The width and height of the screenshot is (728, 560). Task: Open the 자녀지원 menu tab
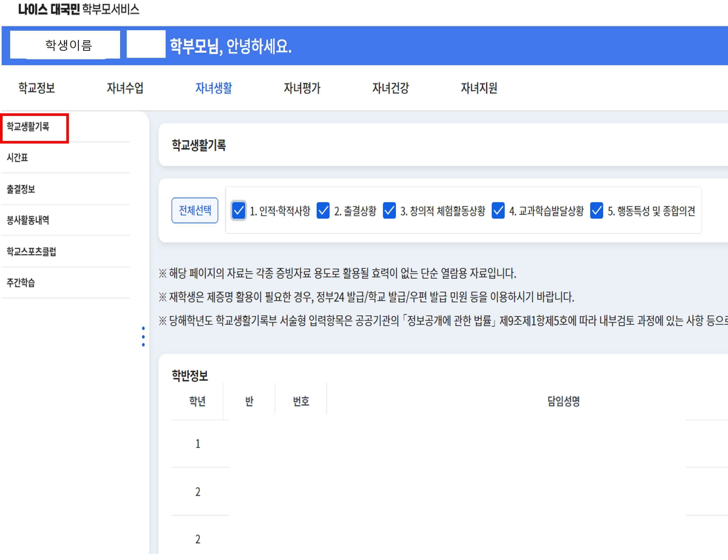[479, 88]
